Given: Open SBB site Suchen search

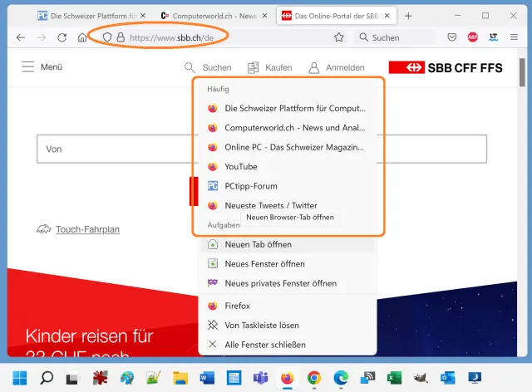Looking at the screenshot, I should (x=208, y=67).
